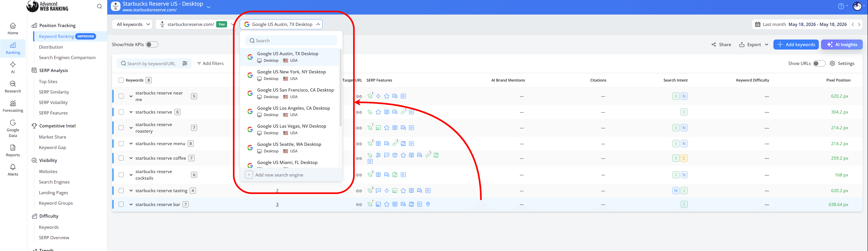The width and height of the screenshot is (868, 251).
Task: Open the Reports section
Action: click(13, 150)
